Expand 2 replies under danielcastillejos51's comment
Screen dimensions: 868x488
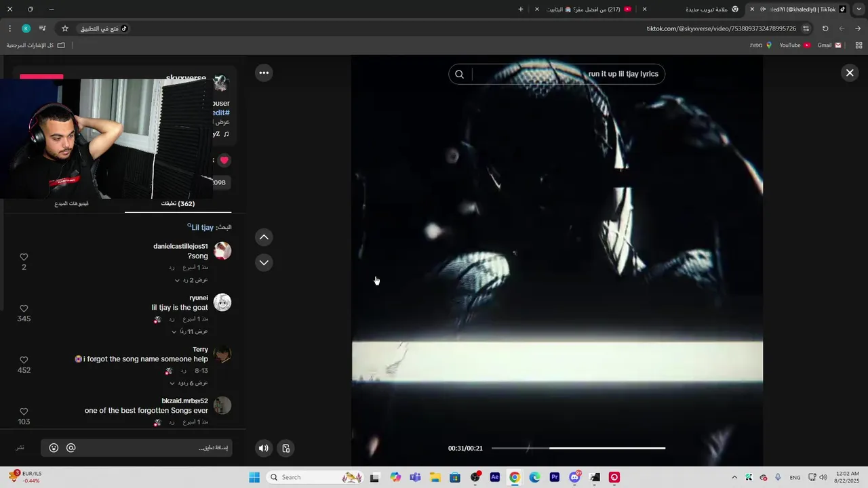point(191,280)
